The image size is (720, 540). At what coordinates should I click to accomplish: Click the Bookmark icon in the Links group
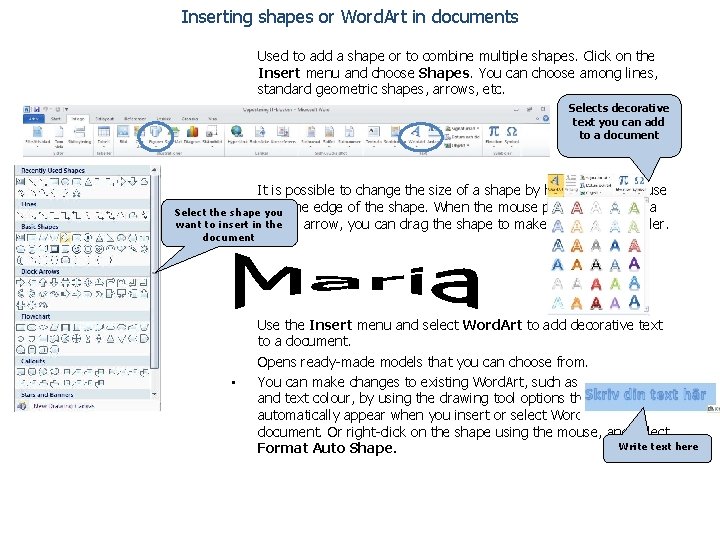(260, 134)
